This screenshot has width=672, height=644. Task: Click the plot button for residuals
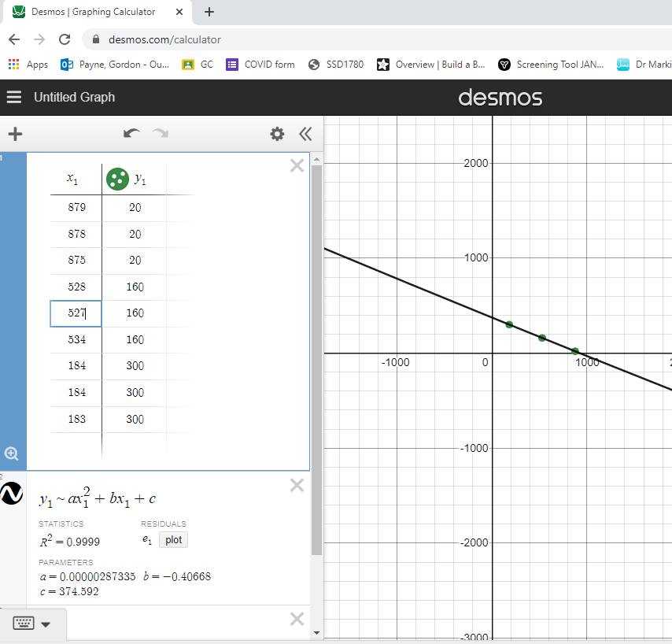173,539
